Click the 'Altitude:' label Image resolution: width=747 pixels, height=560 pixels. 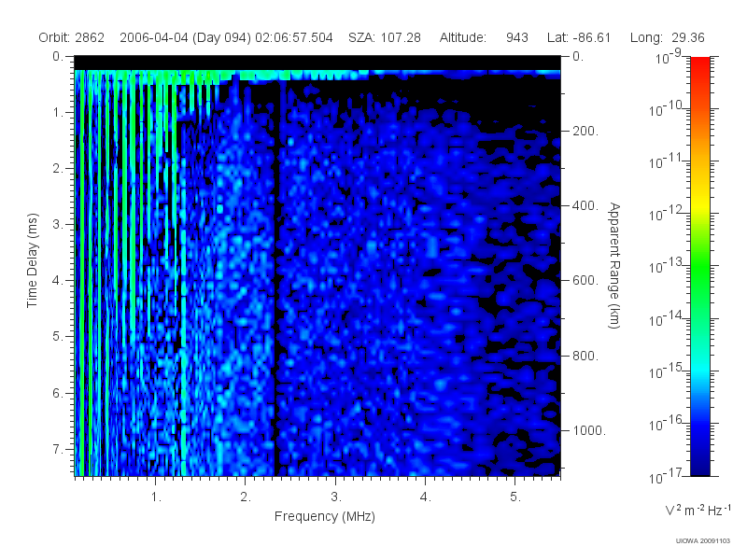pyautogui.click(x=462, y=37)
